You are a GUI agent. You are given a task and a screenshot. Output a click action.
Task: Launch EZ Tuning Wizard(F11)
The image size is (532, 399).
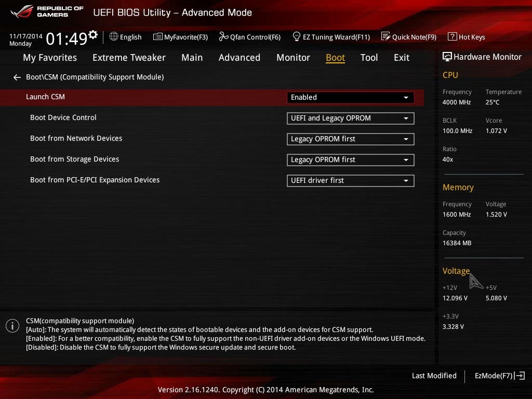[331, 37]
